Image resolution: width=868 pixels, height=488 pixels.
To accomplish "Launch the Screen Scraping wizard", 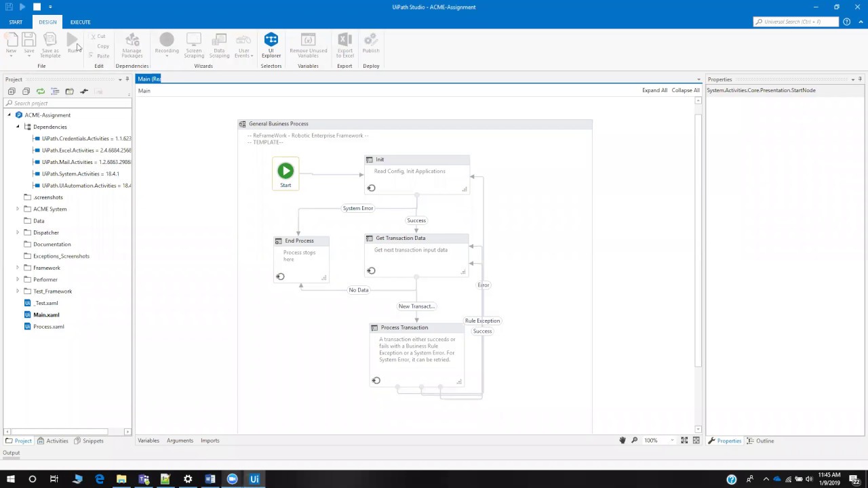I will (x=194, y=45).
